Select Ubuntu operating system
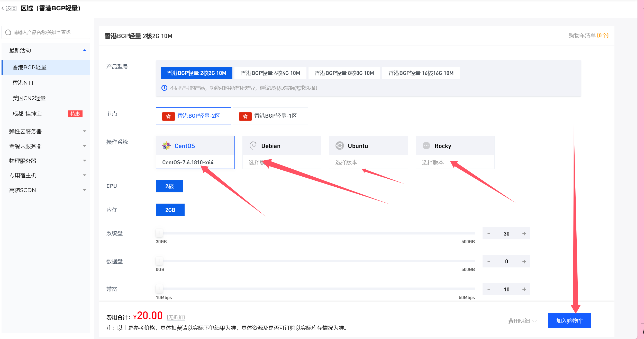 368,146
